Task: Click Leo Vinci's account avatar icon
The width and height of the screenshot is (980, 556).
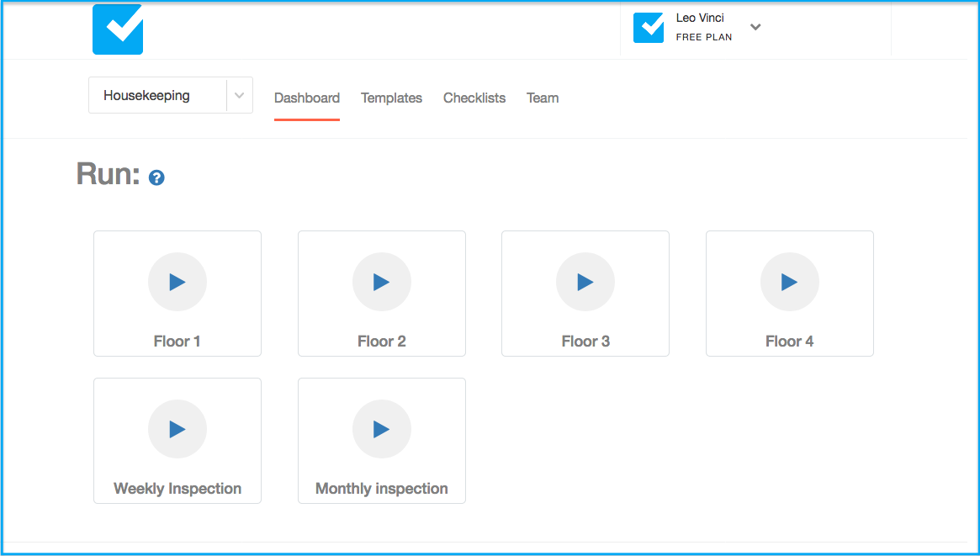Action: (648, 28)
